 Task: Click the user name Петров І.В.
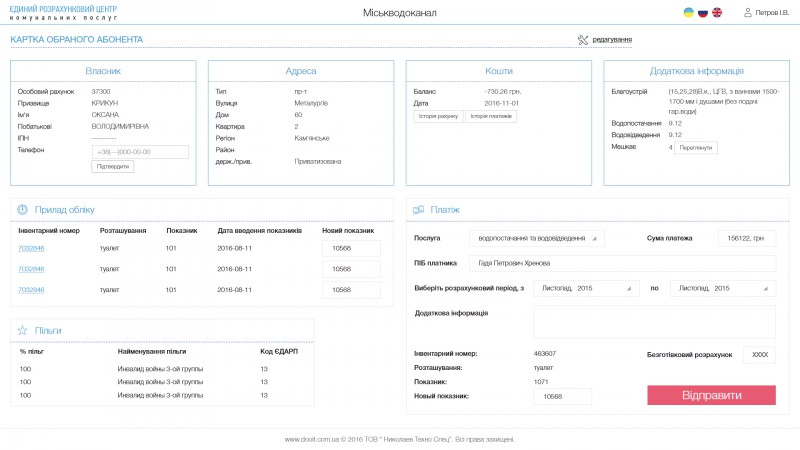[x=772, y=12]
